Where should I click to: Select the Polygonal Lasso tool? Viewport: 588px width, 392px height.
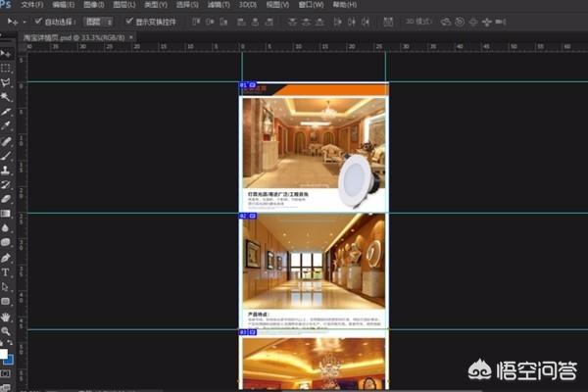point(6,82)
